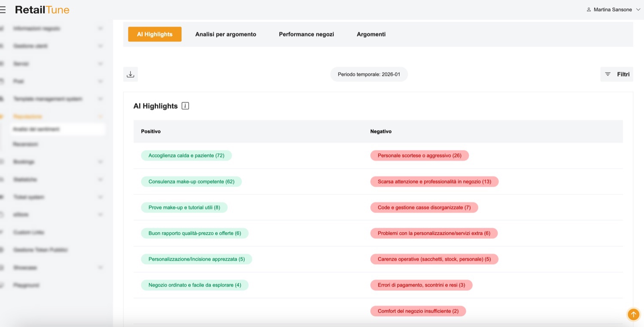Click Personalizzazione/Incisione apprezzata (5) tag
This screenshot has width=644, height=327.
197,259
